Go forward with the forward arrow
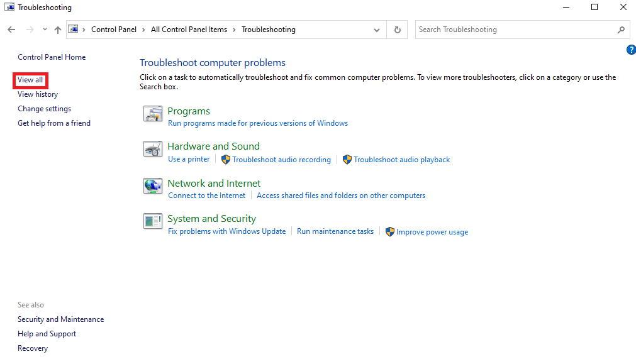The image size is (636, 364). tap(30, 30)
